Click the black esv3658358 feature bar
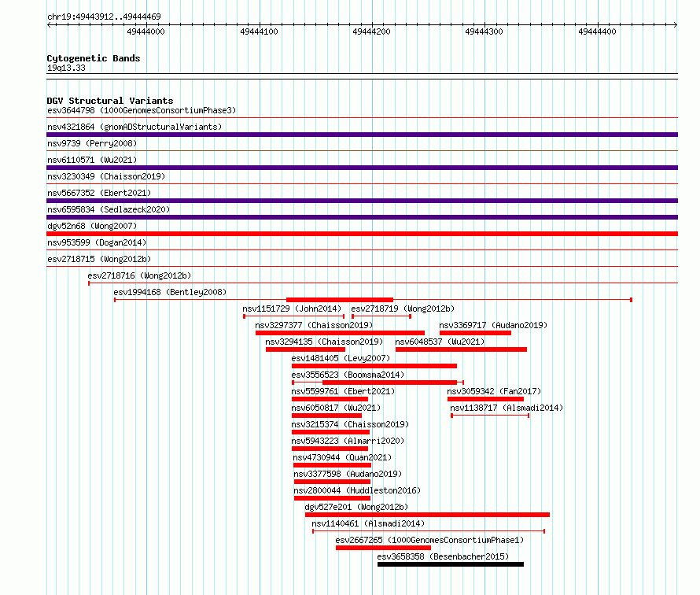 tap(451, 564)
